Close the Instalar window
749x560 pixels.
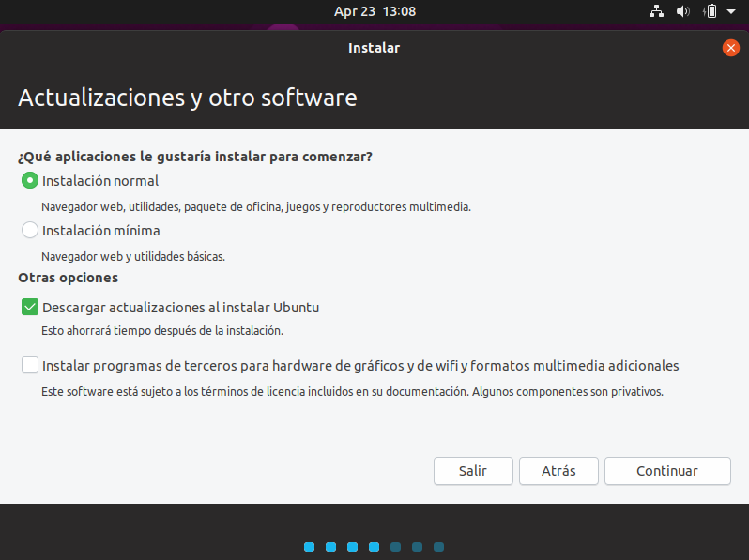(730, 48)
